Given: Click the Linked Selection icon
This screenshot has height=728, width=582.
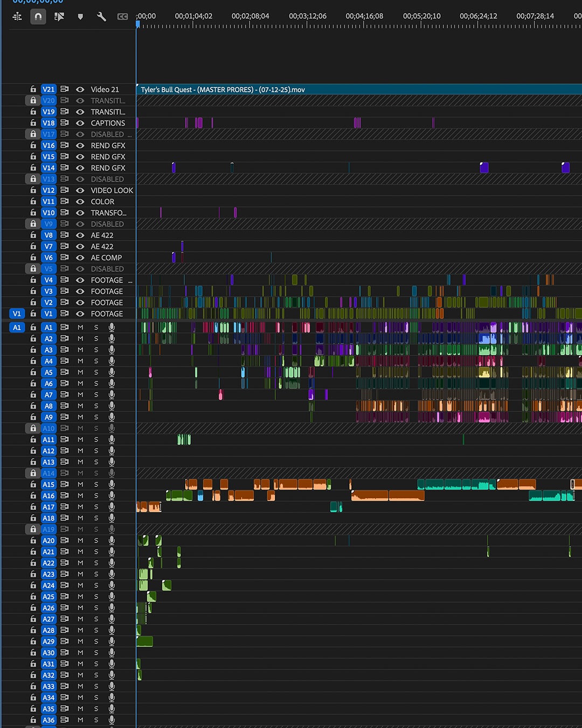Looking at the screenshot, I should 59,17.
